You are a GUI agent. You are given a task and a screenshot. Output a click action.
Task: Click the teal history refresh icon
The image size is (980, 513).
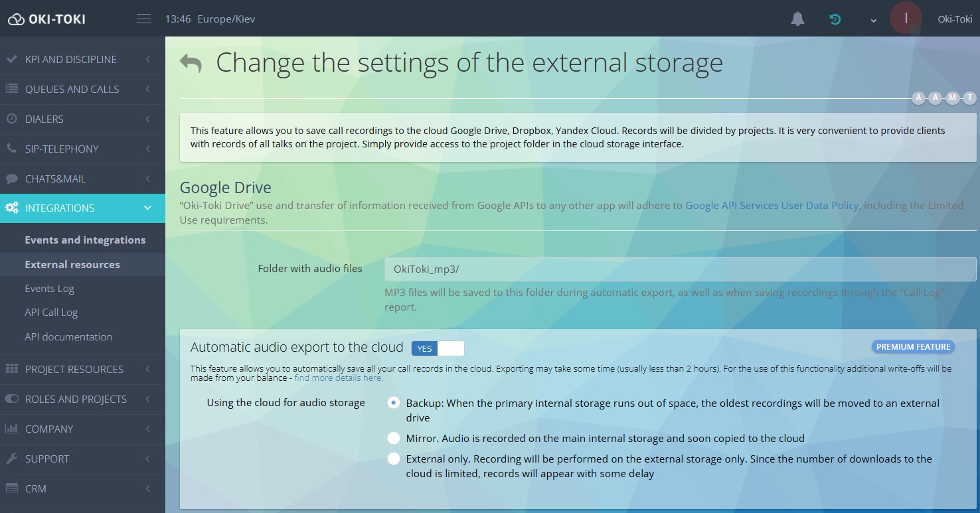[835, 19]
